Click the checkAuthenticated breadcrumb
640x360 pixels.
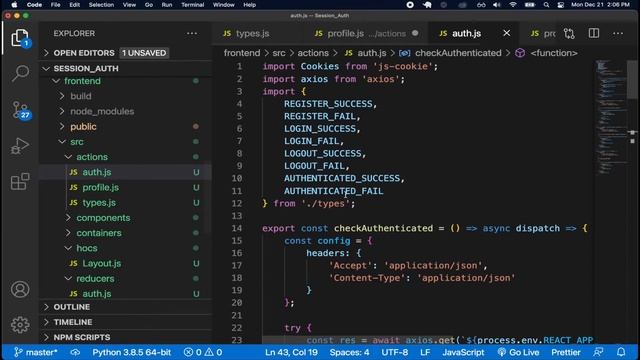458,53
